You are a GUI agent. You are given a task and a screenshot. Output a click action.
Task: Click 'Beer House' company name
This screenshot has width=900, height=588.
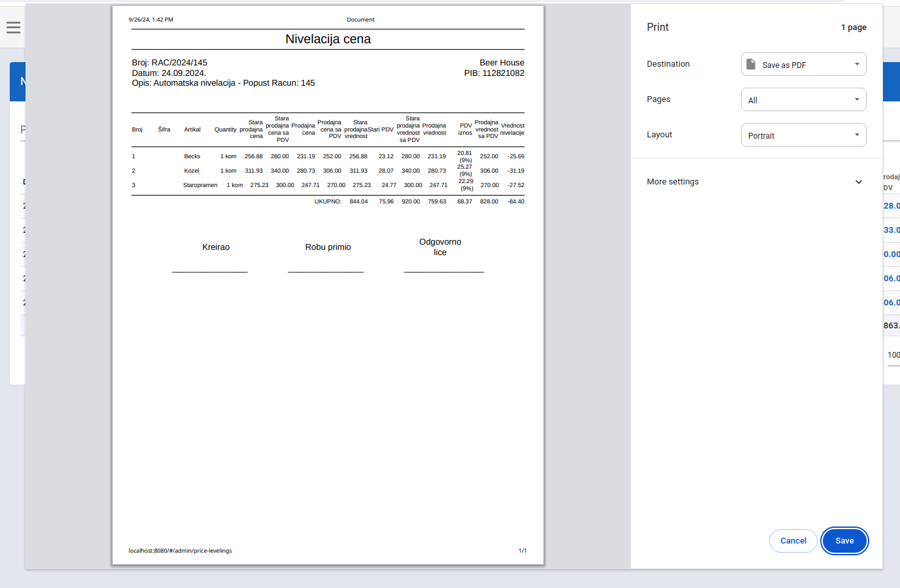[x=502, y=63]
